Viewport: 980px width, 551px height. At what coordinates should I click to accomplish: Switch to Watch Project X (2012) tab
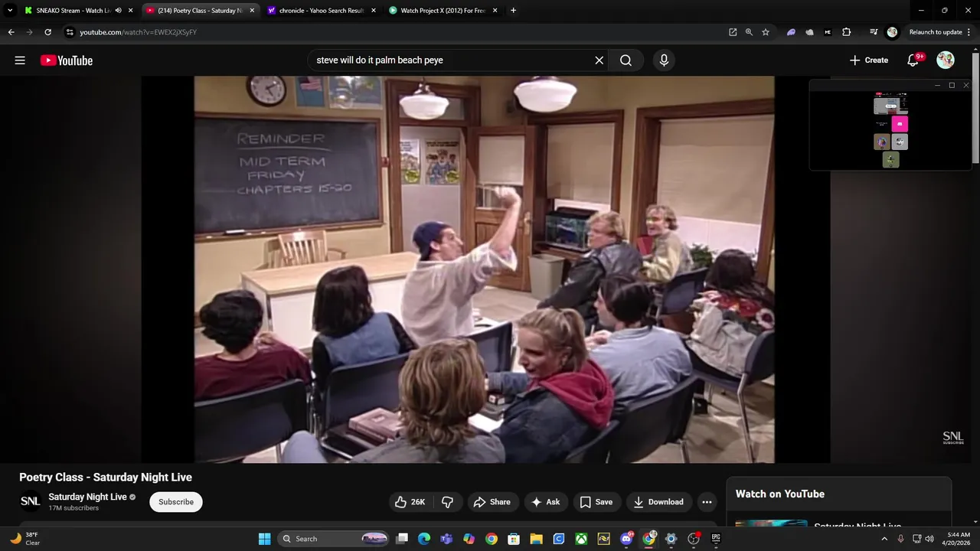pos(443,11)
